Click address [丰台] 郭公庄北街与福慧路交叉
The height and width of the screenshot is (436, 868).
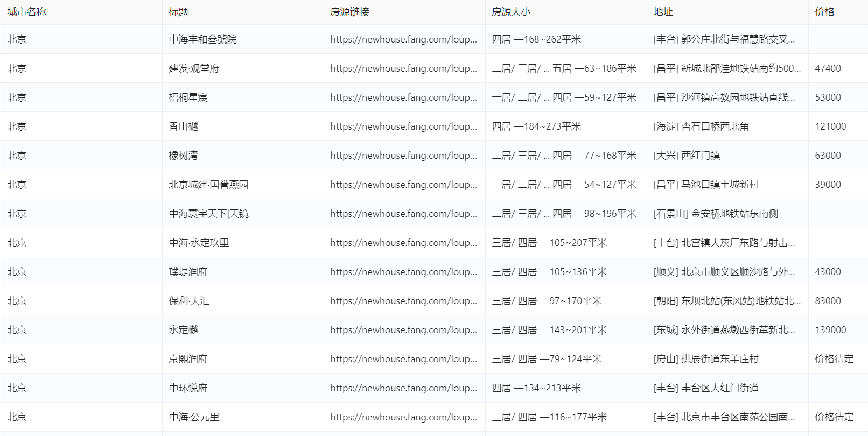pos(724,39)
